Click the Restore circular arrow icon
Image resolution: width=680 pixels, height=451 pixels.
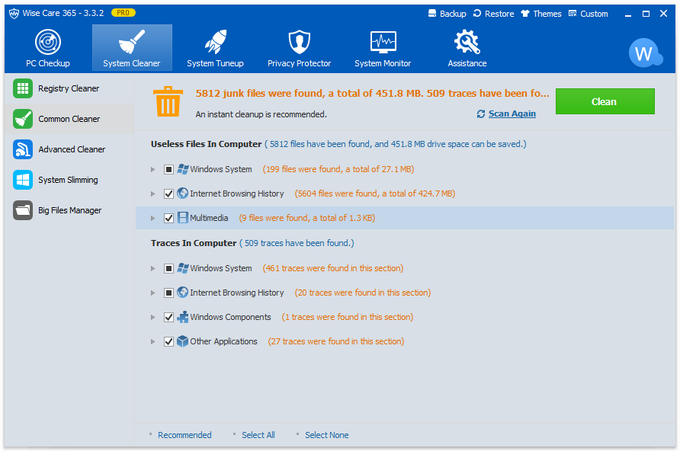pos(477,13)
